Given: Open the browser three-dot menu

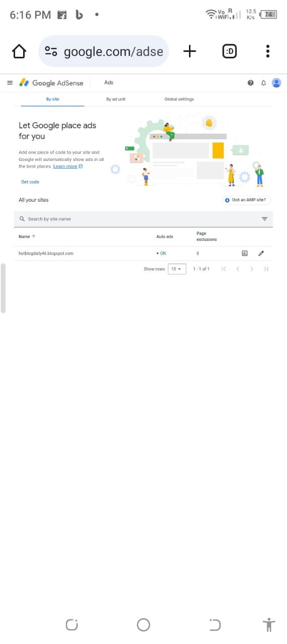Looking at the screenshot, I should pos(268,51).
